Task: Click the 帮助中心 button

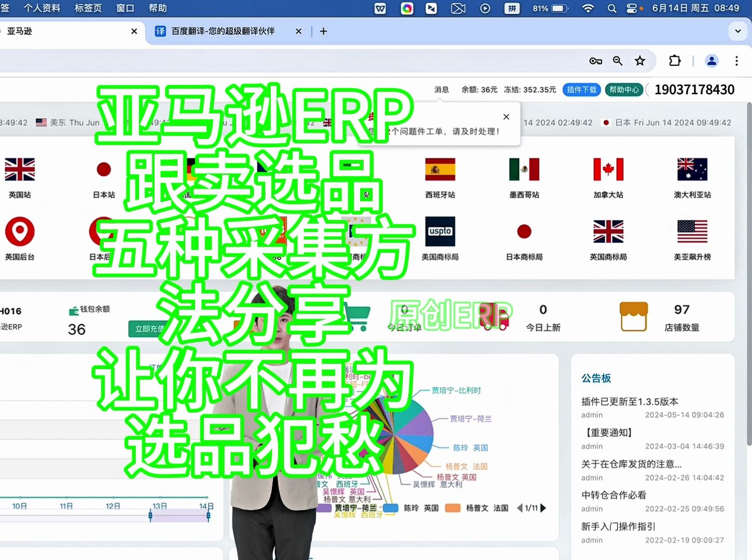Action: pos(624,90)
